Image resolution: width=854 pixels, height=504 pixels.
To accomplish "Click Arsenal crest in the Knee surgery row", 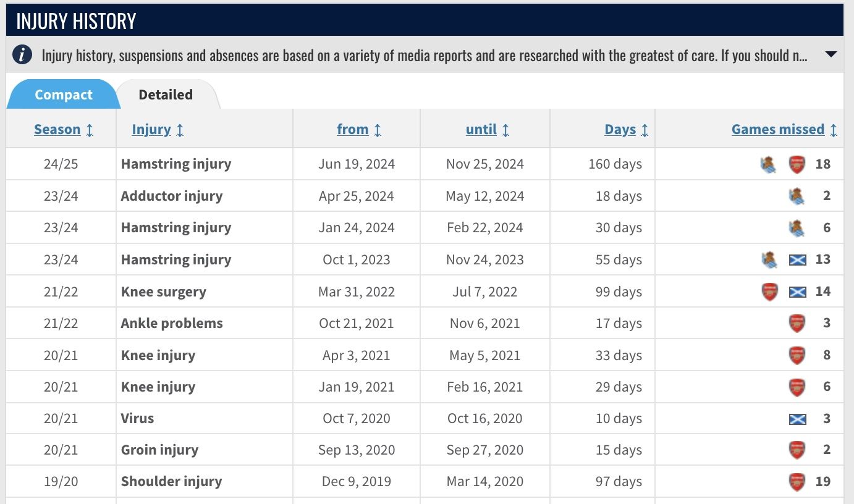I will (769, 292).
